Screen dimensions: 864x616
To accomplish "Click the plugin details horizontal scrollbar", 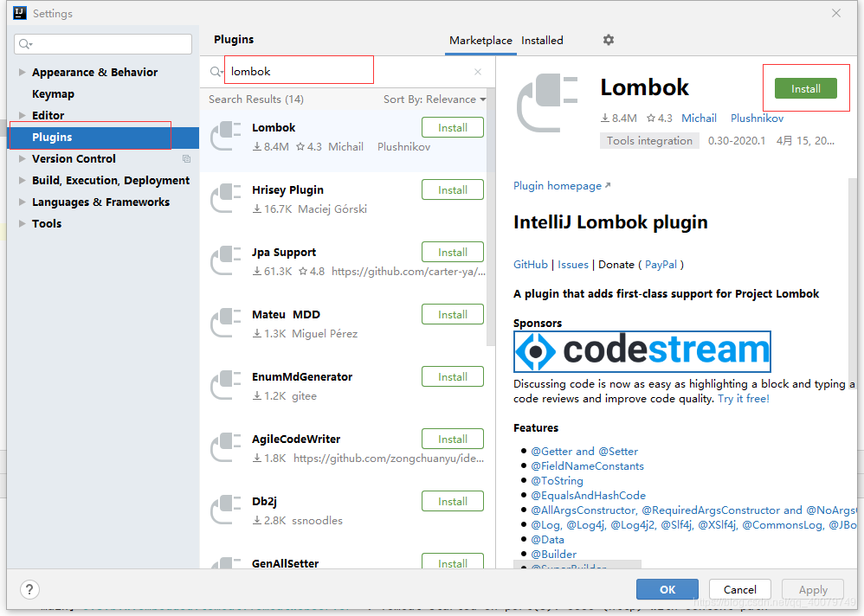I will pos(577,564).
